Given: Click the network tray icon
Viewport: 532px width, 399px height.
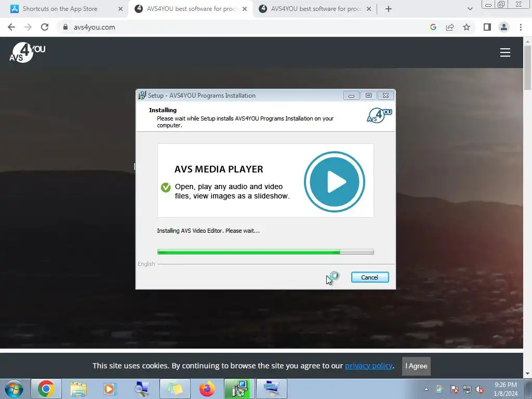Looking at the screenshot, I should [467, 389].
